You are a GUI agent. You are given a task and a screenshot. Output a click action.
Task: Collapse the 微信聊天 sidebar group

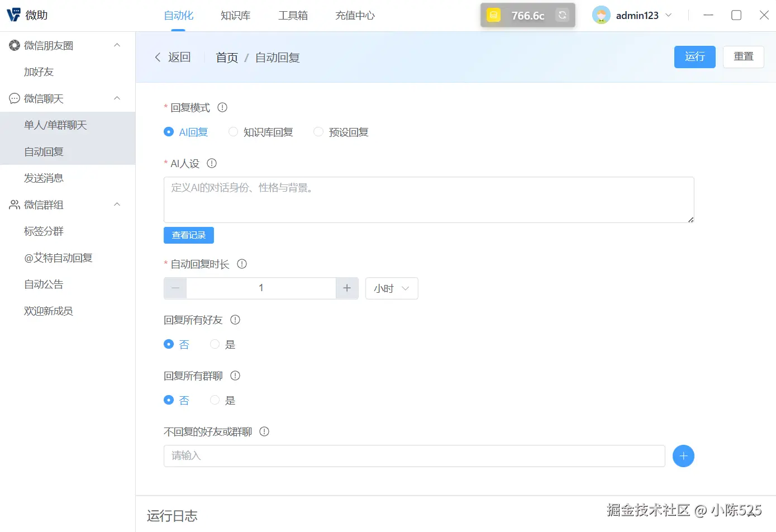117,98
